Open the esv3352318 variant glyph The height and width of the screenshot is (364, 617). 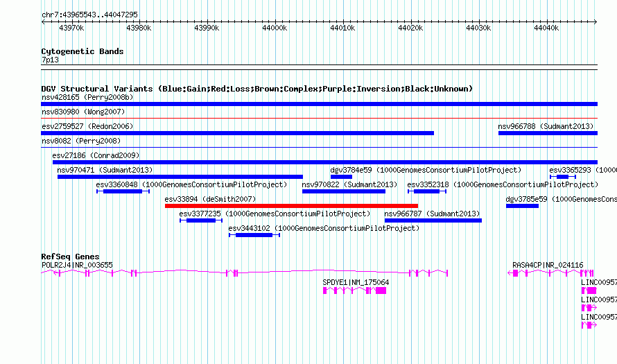[427, 191]
